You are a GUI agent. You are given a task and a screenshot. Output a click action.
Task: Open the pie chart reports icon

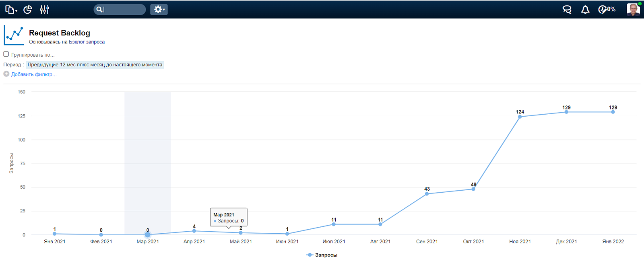pos(28,10)
